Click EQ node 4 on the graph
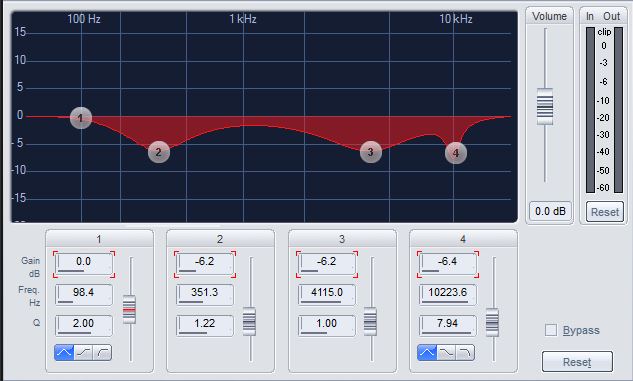This screenshot has width=633, height=381. 456,153
